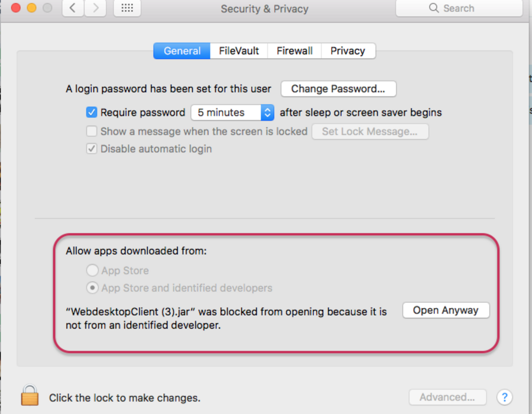532x414 pixels.
Task: Click Change Password button
Action: 338,89
